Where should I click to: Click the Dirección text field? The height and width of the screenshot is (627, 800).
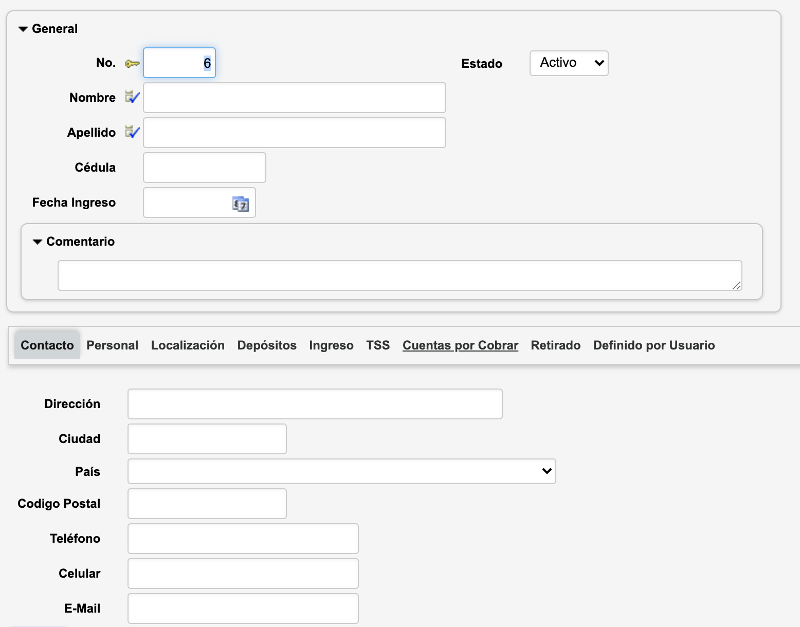click(x=315, y=404)
